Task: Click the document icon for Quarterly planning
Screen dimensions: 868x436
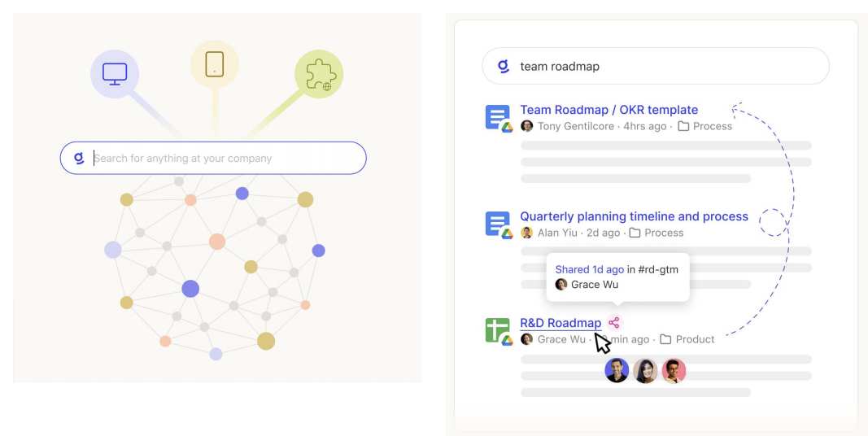Action: tap(497, 224)
